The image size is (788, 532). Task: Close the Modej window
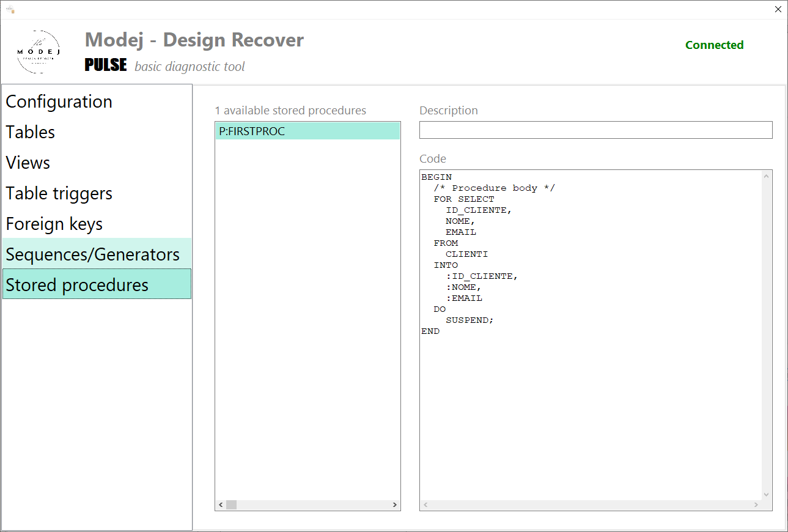pos(778,9)
